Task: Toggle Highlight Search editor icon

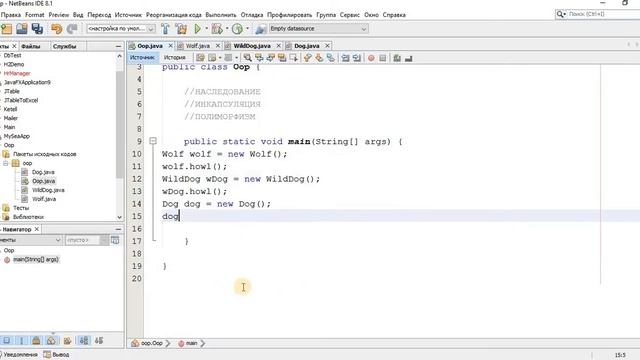Action: [282, 58]
